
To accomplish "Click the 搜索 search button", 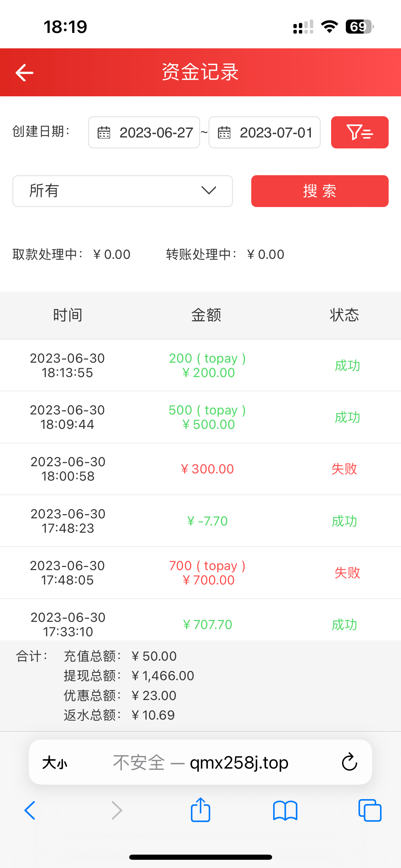I will [x=319, y=191].
